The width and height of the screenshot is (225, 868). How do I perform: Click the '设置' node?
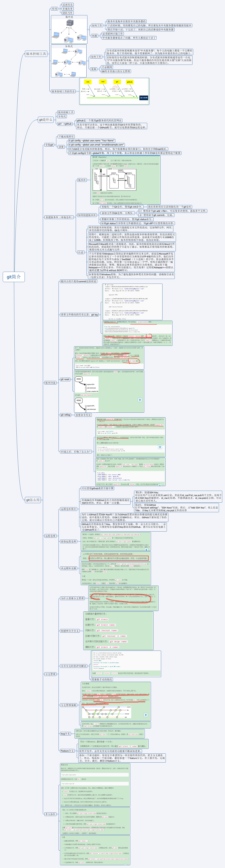tap(61, 147)
